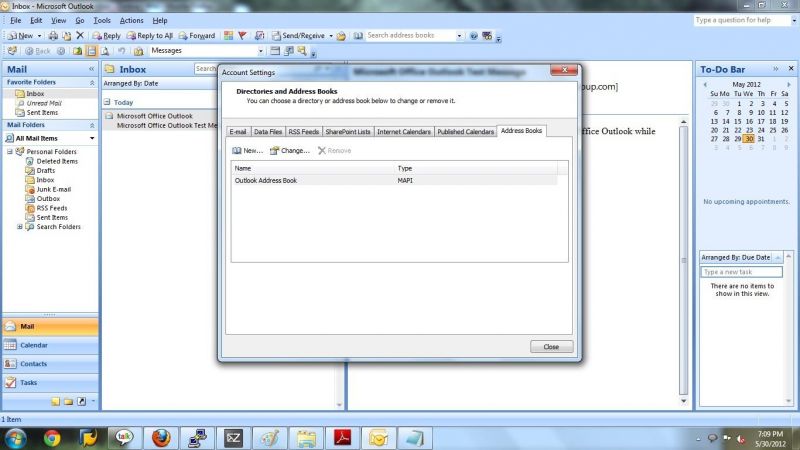
Task: Click the Send/Receive toolbar button
Action: tap(298, 36)
